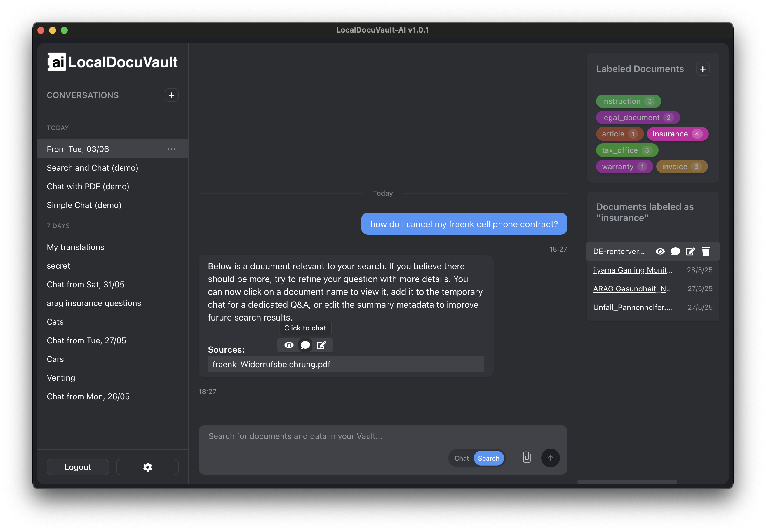Image resolution: width=766 pixels, height=532 pixels.
Task: Switch input mode to Search
Action: [488, 458]
